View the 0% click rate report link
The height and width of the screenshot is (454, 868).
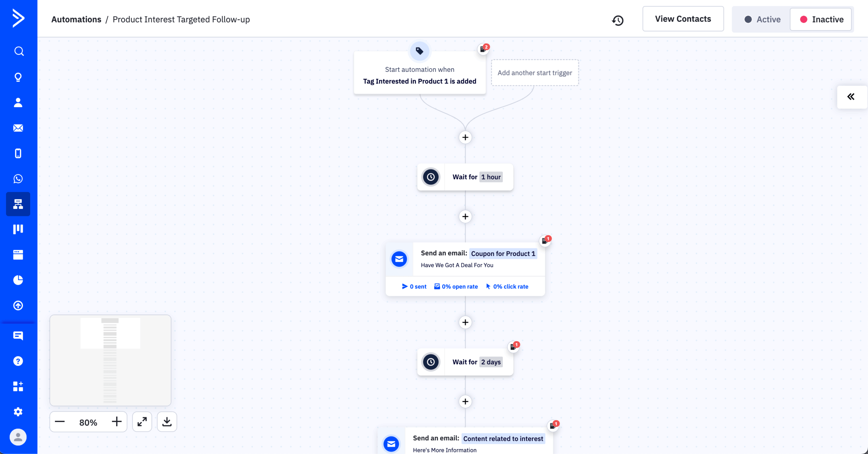(507, 287)
